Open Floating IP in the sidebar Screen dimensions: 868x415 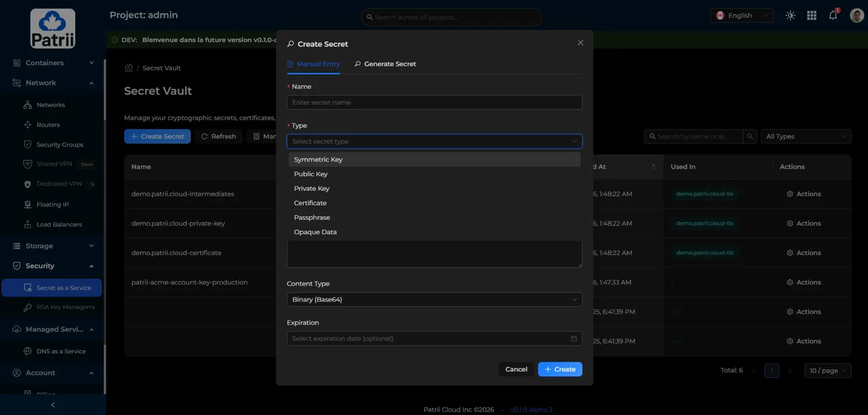pyautogui.click(x=51, y=204)
